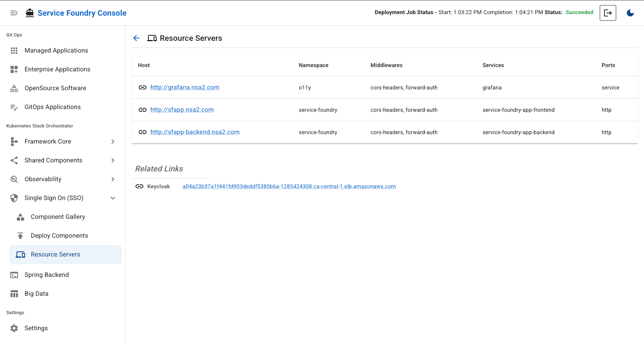Image resolution: width=644 pixels, height=342 pixels.
Task: Select the grafana service cell
Action: coord(492,87)
